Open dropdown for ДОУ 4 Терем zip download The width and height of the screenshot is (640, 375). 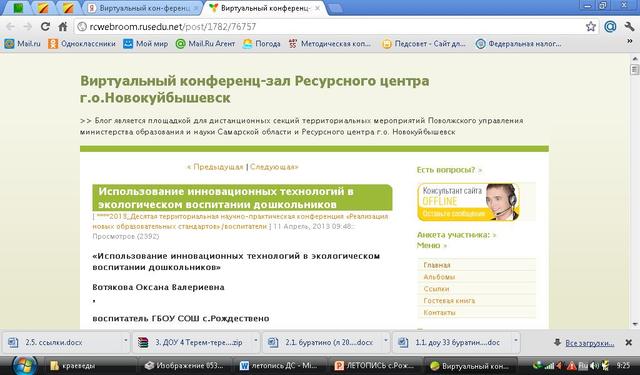tap(256, 340)
